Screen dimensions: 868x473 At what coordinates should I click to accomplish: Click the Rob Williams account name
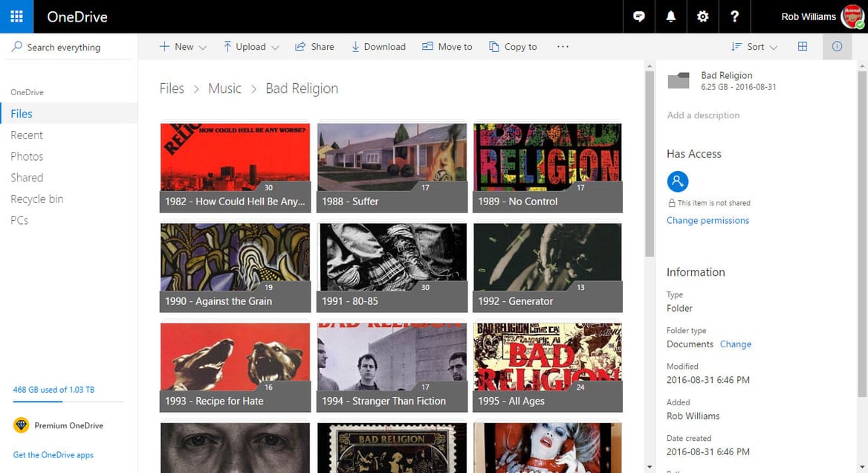[x=809, y=16]
